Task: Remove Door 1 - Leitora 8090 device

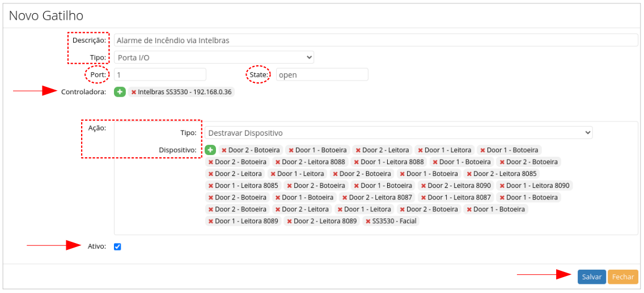Action: pos(502,186)
